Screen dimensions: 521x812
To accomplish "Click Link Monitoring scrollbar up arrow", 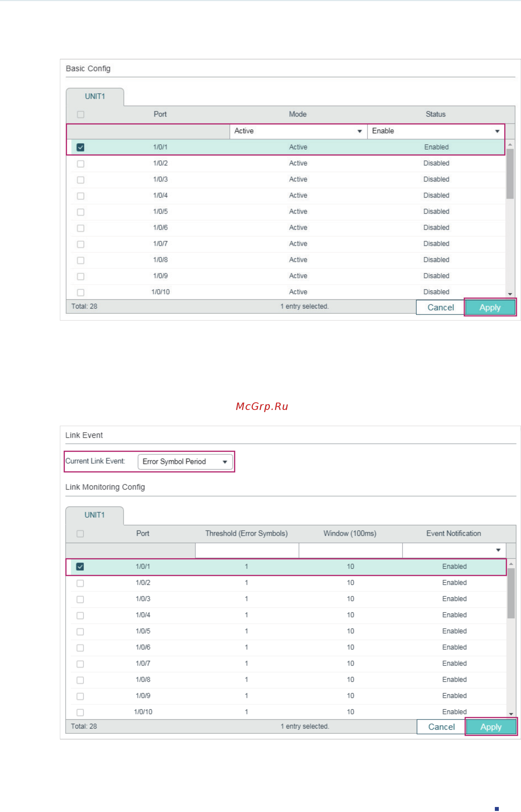I will (511, 564).
